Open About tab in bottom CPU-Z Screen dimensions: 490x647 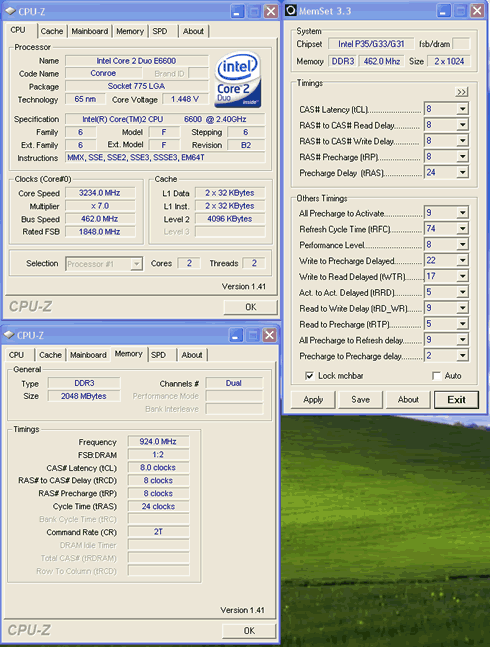pyautogui.click(x=192, y=355)
